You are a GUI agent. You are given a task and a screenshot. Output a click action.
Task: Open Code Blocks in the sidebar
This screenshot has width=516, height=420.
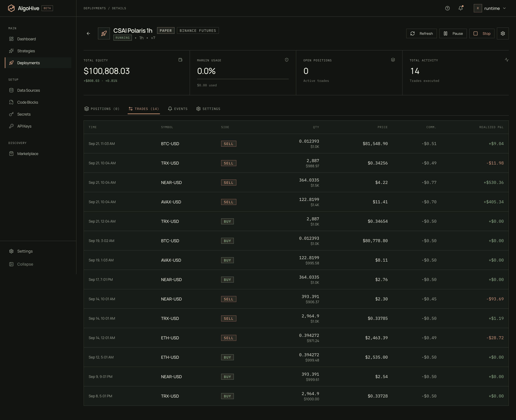tap(38, 102)
